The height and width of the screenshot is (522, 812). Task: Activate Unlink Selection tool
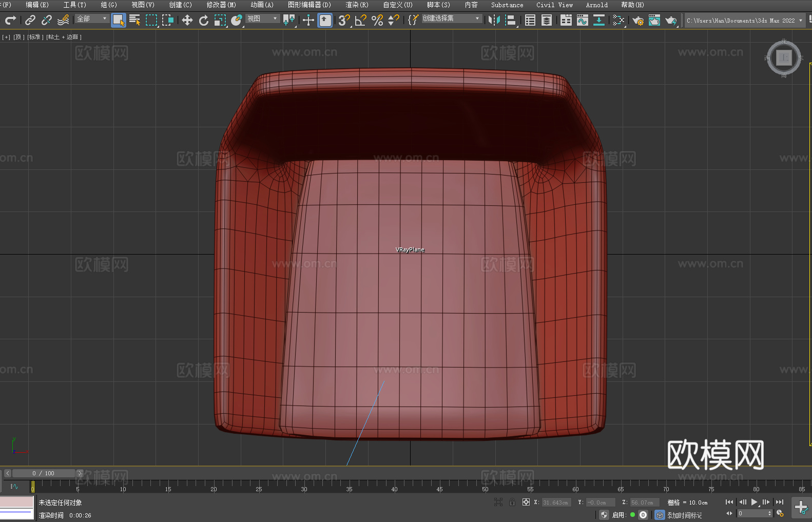click(47, 20)
